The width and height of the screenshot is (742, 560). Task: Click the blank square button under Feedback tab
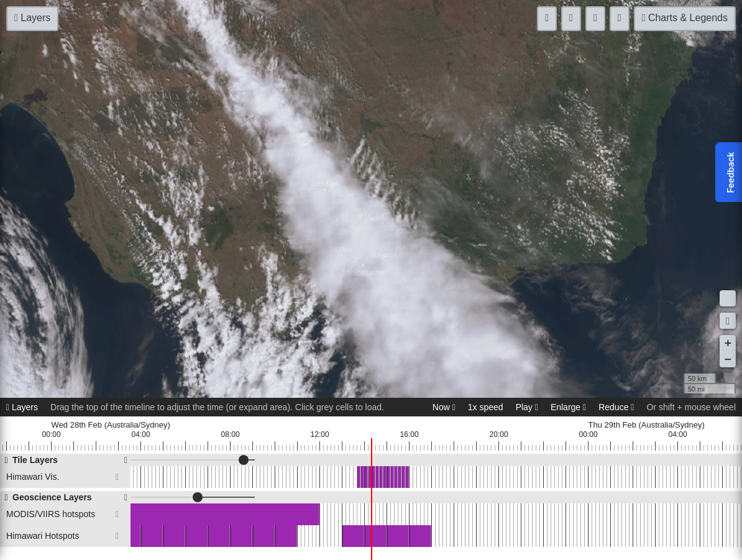click(727, 298)
